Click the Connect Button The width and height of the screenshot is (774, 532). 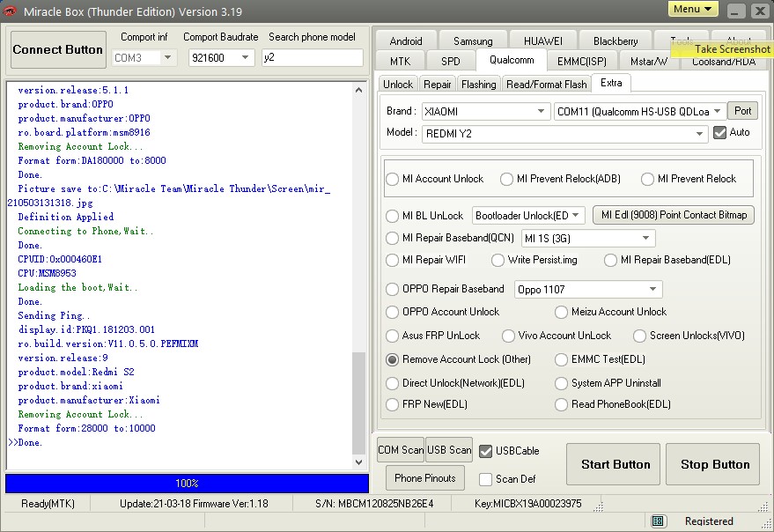(x=58, y=50)
